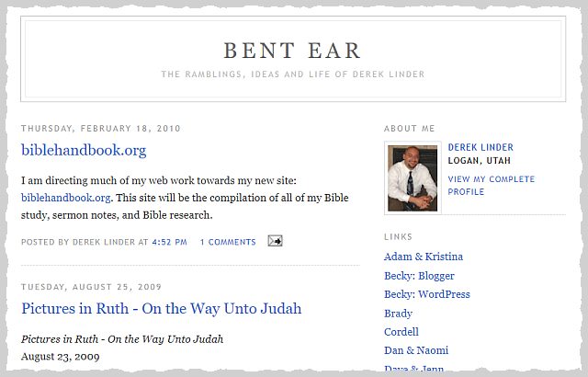Open the biblehandbook.org post title
The image size is (588, 377).
coord(84,150)
